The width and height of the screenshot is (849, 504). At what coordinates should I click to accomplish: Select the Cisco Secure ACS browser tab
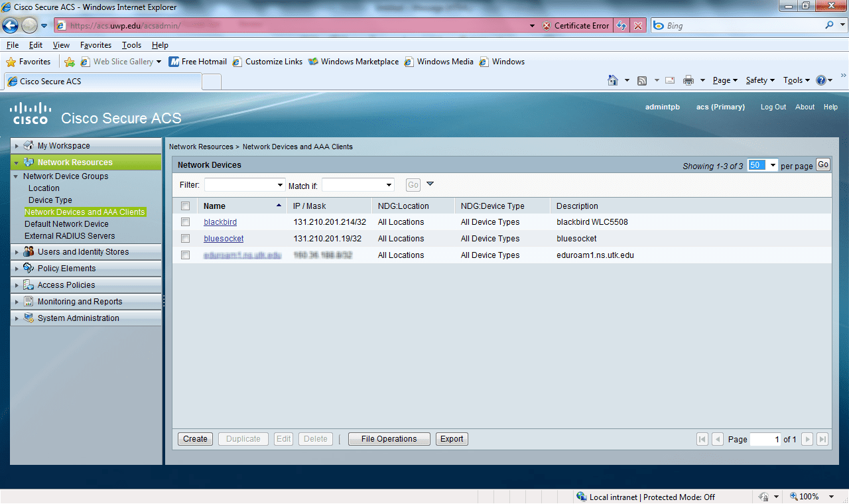[x=102, y=82]
